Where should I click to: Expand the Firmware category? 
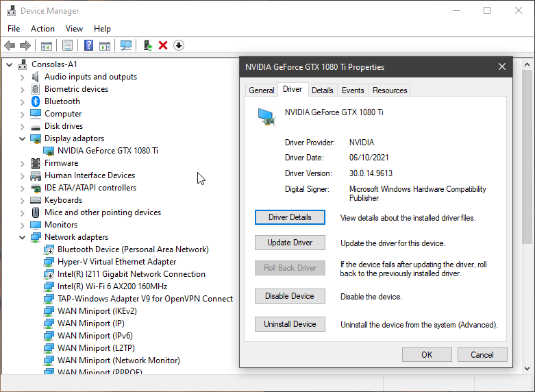[22, 164]
